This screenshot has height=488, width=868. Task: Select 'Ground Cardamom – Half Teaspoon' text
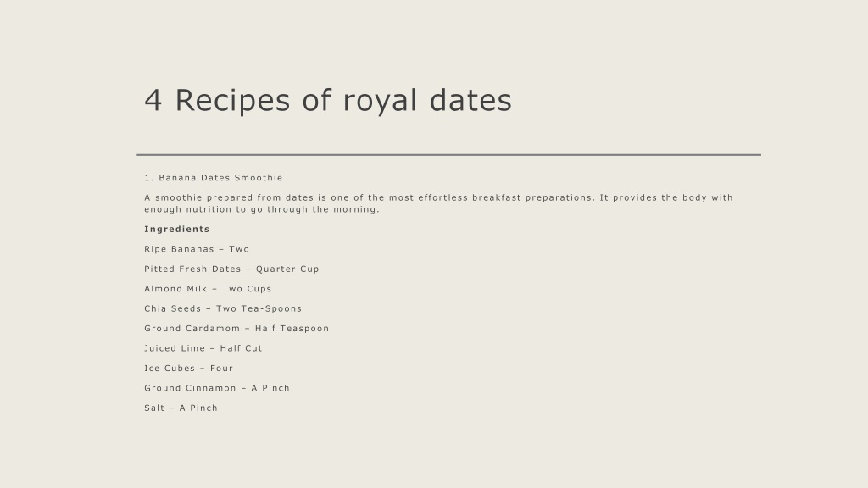[237, 329]
